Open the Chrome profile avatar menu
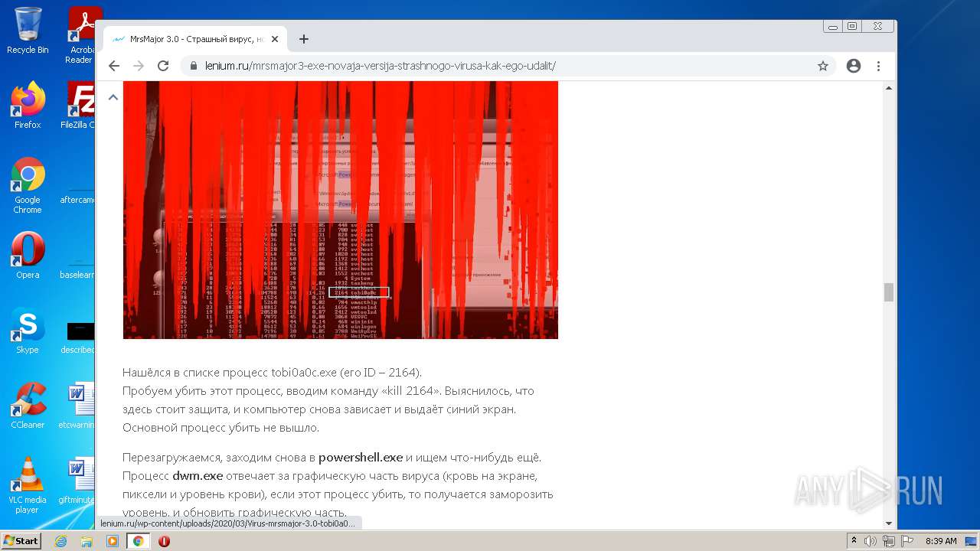This screenshot has height=551, width=980. (854, 66)
